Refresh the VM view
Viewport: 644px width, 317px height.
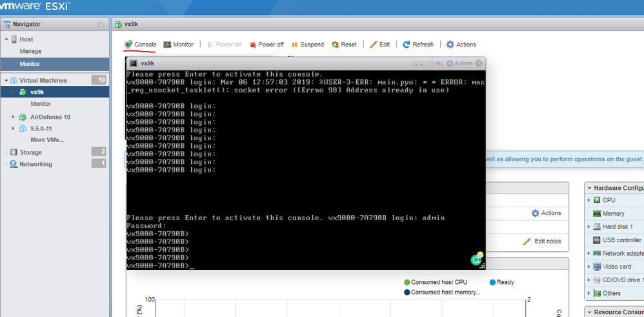pyautogui.click(x=418, y=45)
